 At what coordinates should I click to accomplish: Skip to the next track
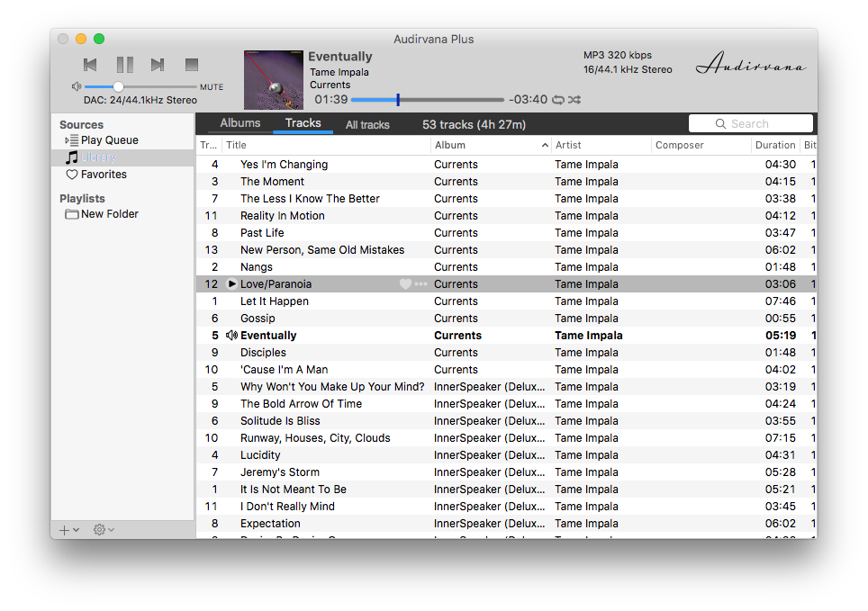click(158, 65)
